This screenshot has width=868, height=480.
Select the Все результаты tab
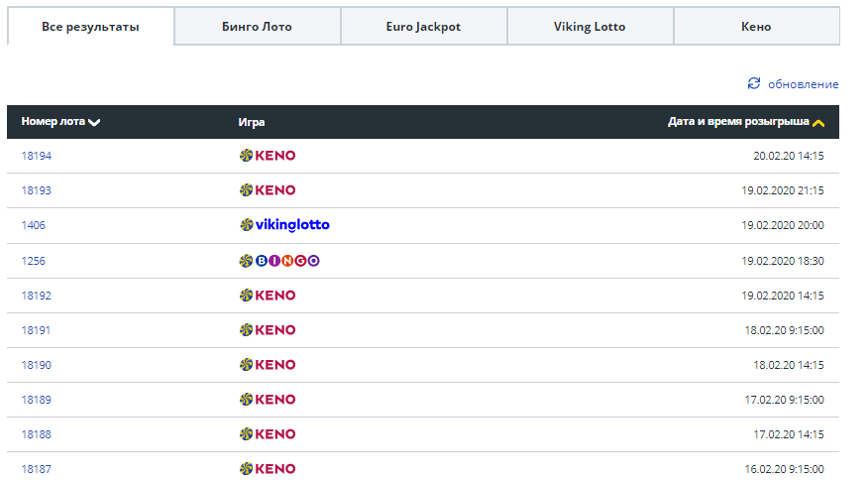tap(90, 27)
